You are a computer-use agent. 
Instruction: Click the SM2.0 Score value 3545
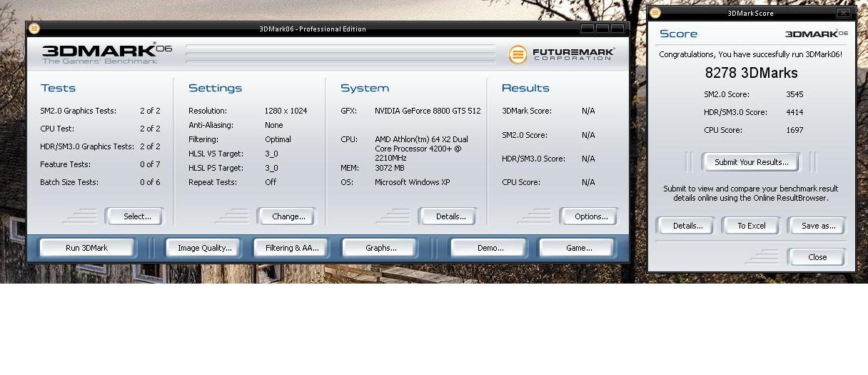(x=794, y=94)
